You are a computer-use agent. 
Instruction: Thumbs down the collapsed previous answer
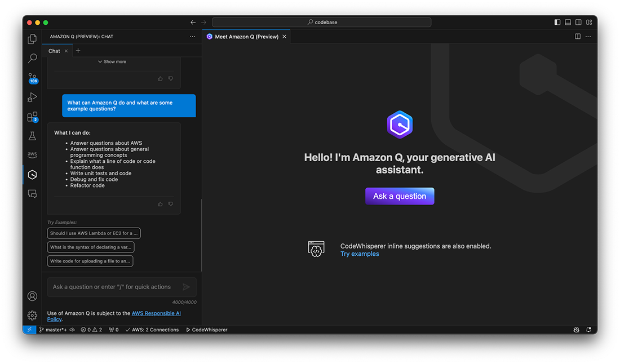[x=171, y=79]
